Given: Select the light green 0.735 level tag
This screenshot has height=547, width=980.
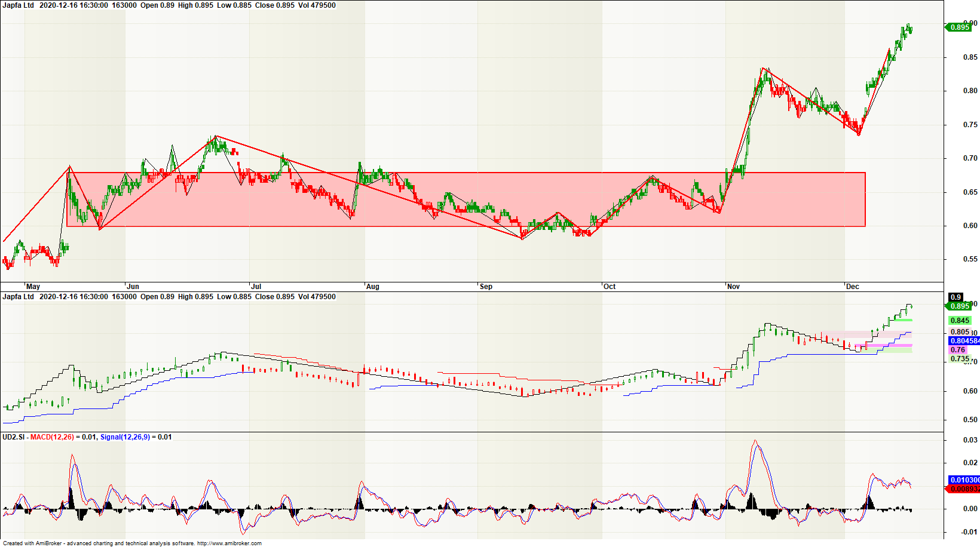Looking at the screenshot, I should [960, 359].
